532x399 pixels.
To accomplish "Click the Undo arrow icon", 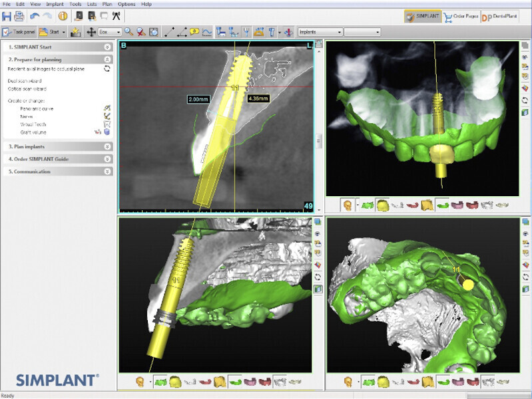I will coord(35,16).
